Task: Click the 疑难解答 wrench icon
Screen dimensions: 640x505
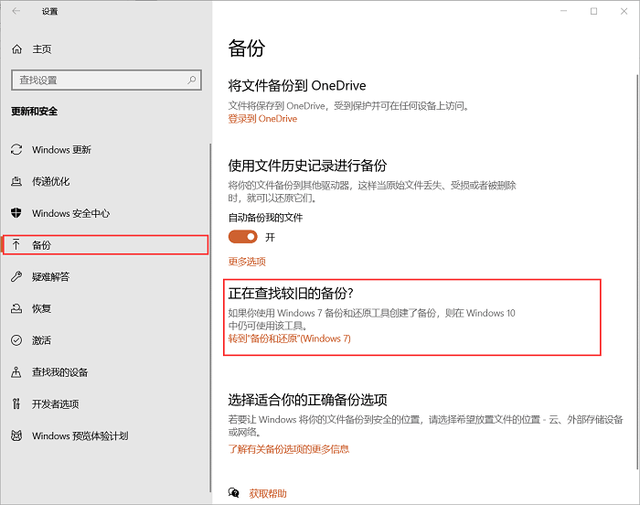Action: click(x=16, y=277)
